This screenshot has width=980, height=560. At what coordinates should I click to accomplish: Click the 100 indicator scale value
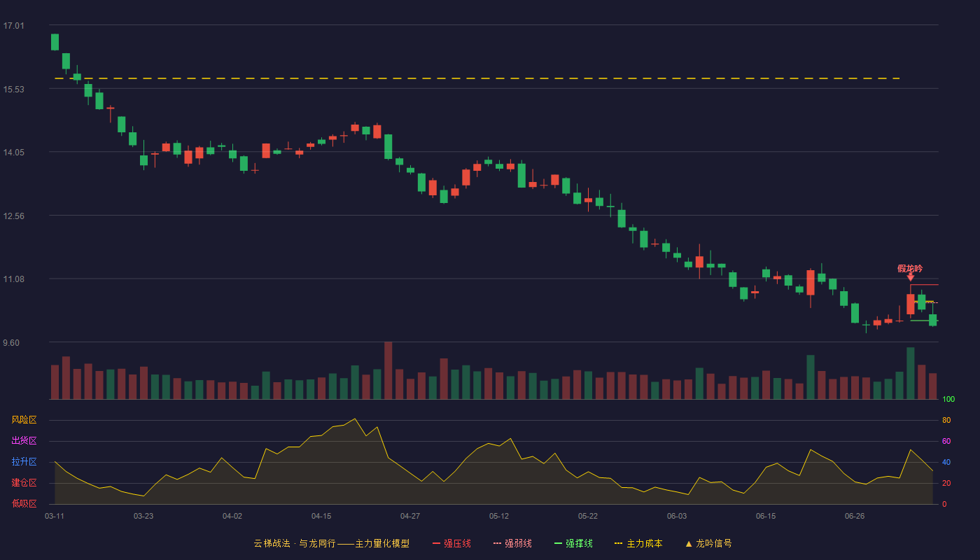948,400
